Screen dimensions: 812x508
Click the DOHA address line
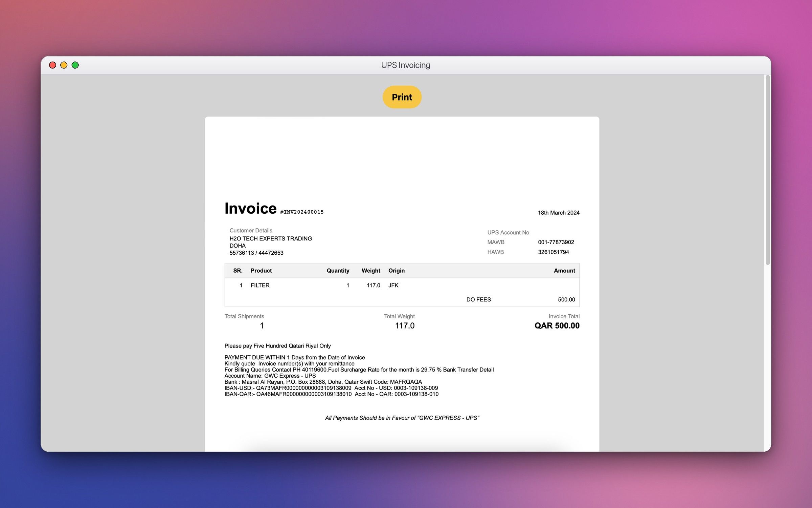coord(238,246)
